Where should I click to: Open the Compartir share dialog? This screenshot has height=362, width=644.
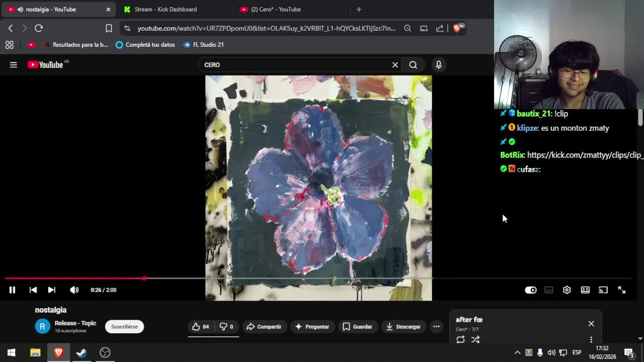click(x=264, y=327)
